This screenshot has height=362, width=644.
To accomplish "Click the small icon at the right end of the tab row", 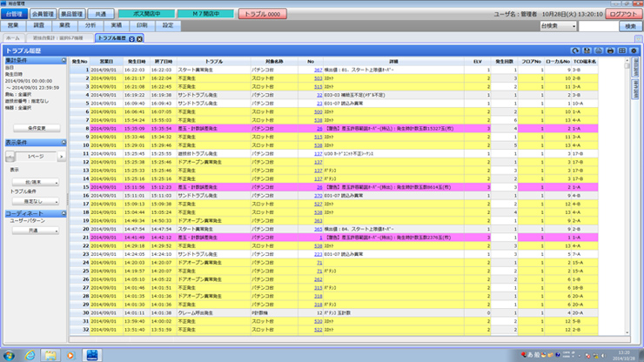I will [x=638, y=38].
